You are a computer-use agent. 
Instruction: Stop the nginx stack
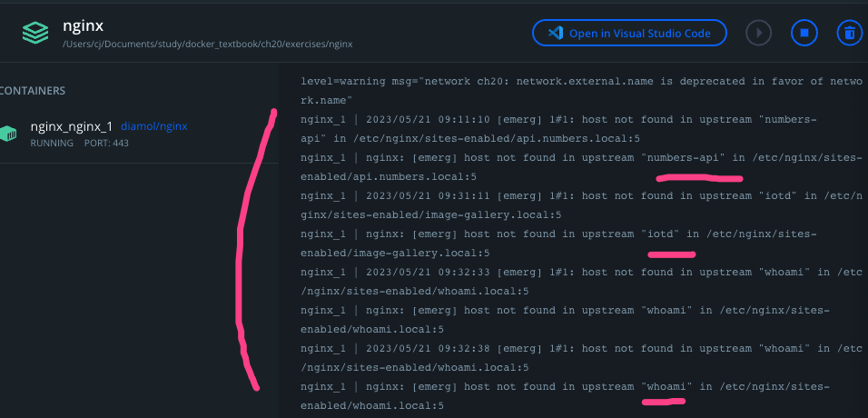tap(804, 34)
